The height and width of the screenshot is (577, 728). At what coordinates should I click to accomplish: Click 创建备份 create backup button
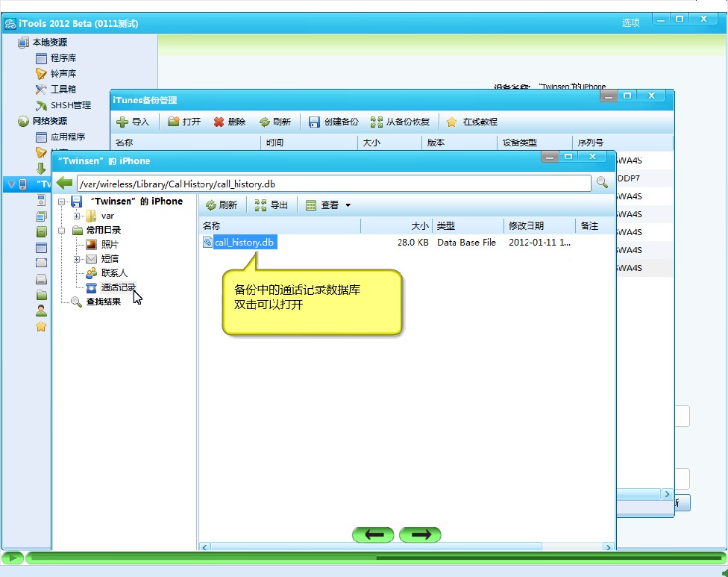click(x=333, y=122)
